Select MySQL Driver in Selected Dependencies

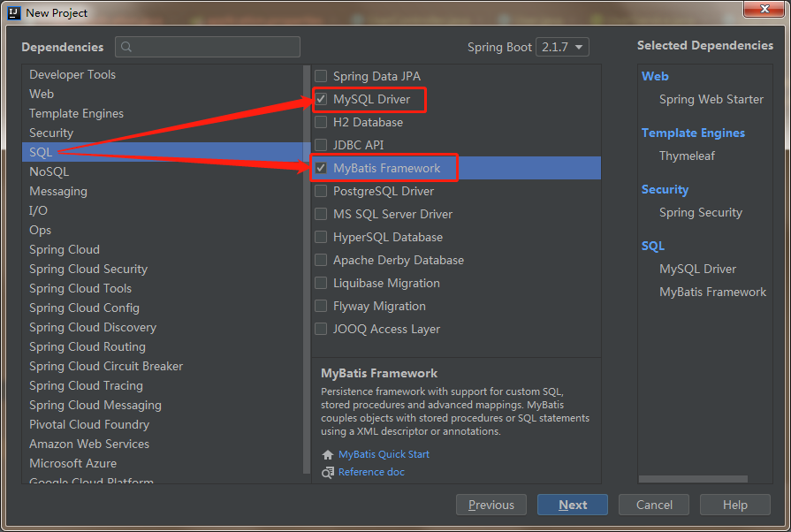click(x=697, y=269)
